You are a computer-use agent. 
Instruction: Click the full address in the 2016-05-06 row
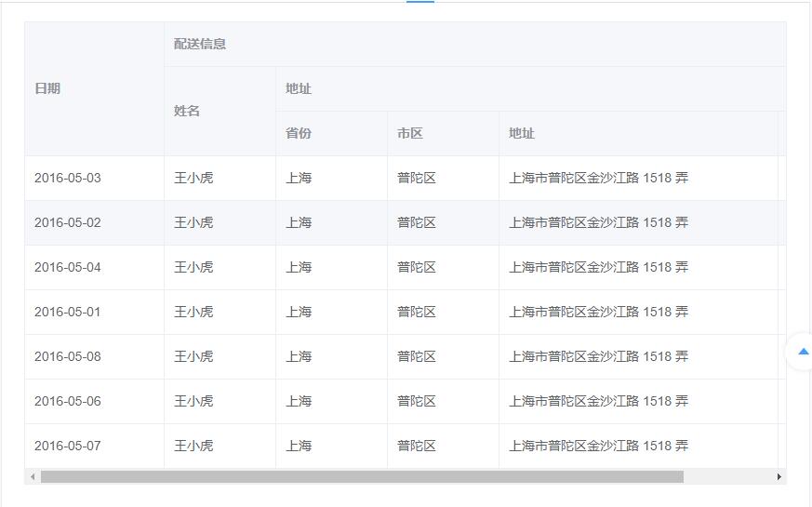coord(599,401)
